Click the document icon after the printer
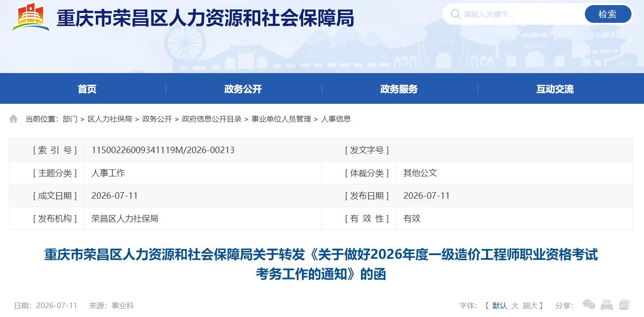Screen dimensions: 644x317 tap(624, 305)
